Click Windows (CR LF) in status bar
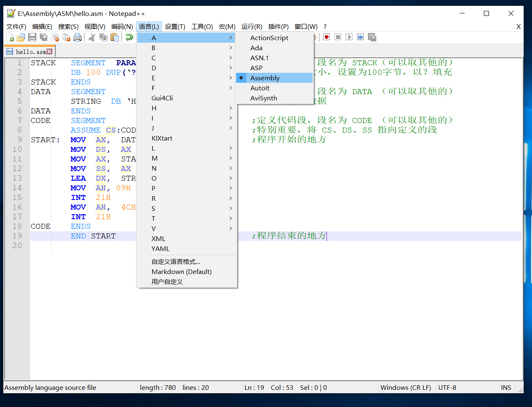The width and height of the screenshot is (532, 407). [406, 387]
